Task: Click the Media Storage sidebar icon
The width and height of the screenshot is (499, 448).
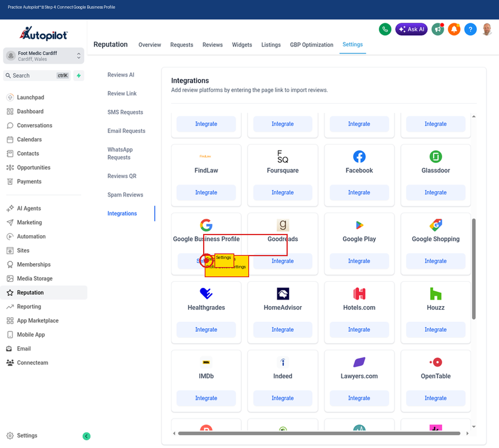Action: (x=10, y=279)
